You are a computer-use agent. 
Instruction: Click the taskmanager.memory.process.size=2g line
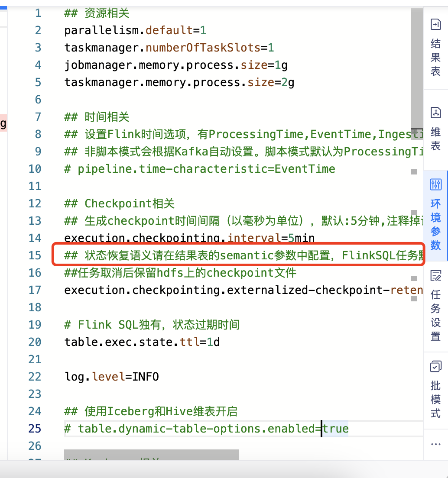179,82
